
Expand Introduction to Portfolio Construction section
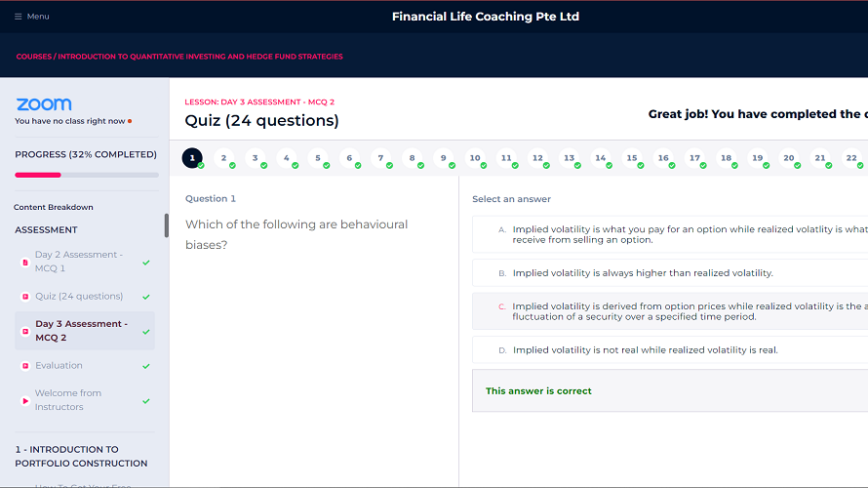point(81,457)
